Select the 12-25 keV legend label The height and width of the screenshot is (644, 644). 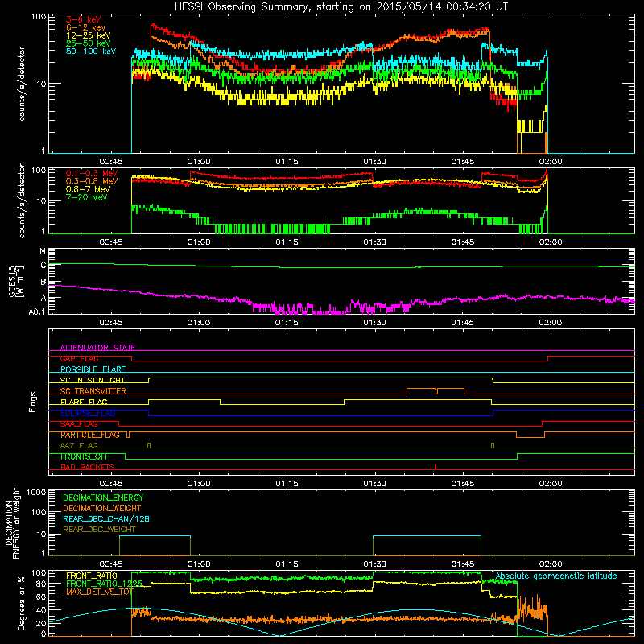tap(88, 35)
